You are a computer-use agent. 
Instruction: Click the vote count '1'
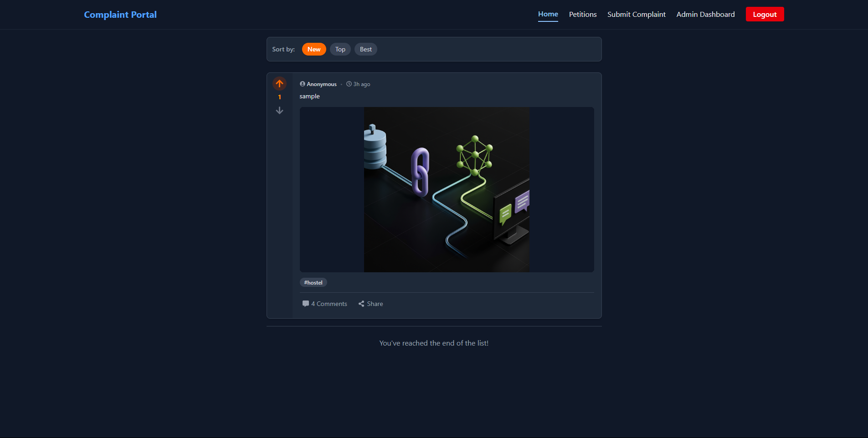pyautogui.click(x=279, y=97)
